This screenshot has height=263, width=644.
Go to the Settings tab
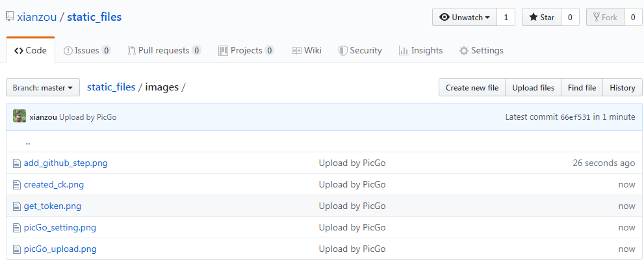point(481,50)
